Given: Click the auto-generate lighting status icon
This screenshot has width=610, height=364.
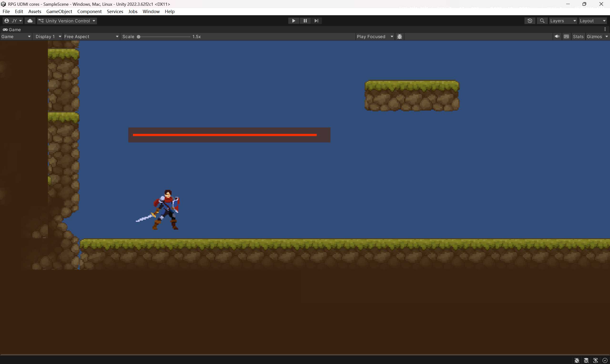Looking at the screenshot, I should point(595,360).
